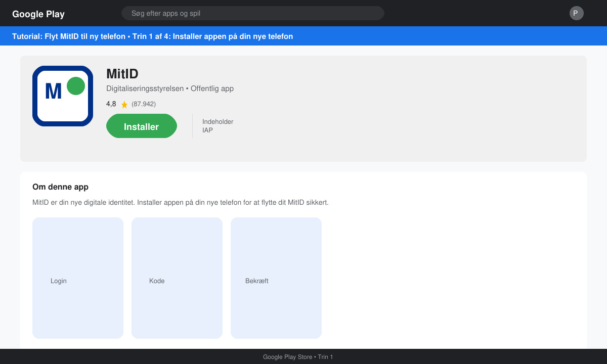This screenshot has height=364, width=607.
Task: Click the MitID app title
Action: 122,74
